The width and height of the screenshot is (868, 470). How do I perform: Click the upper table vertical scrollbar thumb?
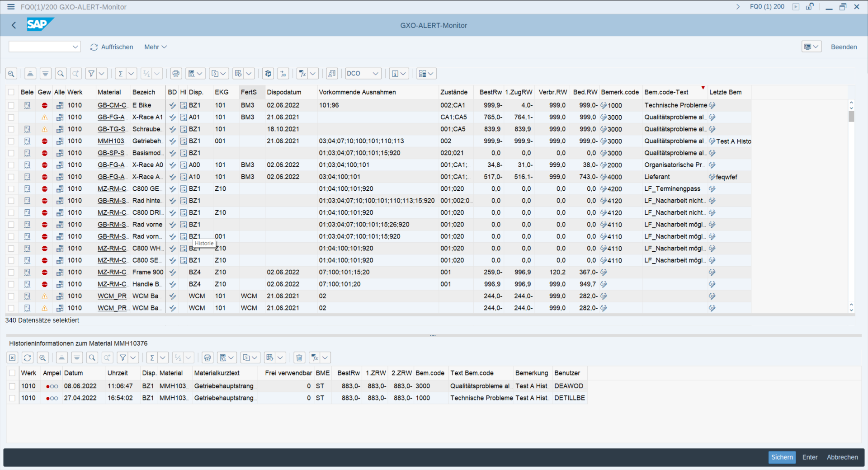click(851, 117)
